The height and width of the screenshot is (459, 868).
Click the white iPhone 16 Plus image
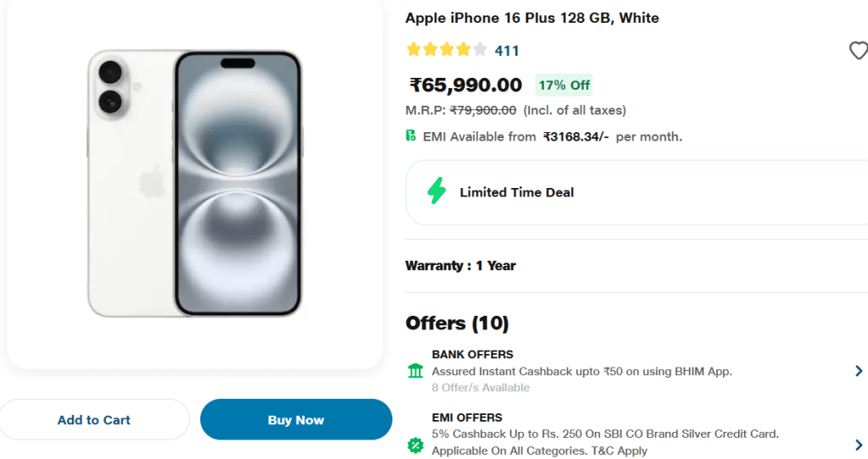(194, 183)
